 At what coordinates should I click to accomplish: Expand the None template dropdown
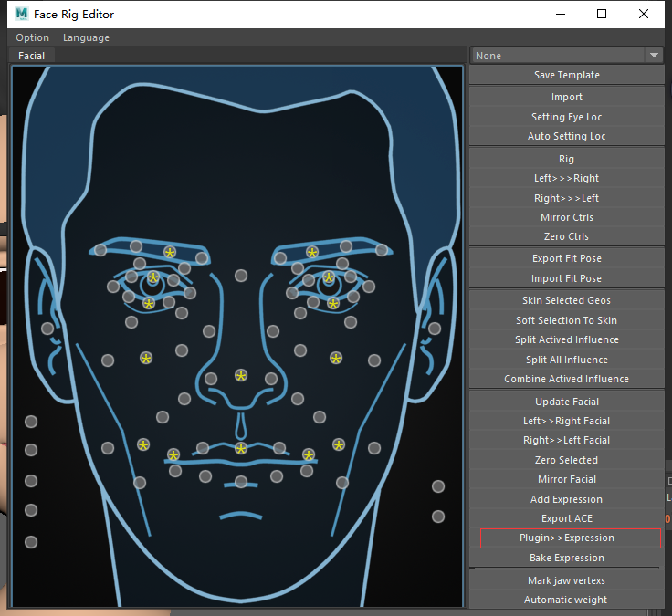(x=567, y=56)
